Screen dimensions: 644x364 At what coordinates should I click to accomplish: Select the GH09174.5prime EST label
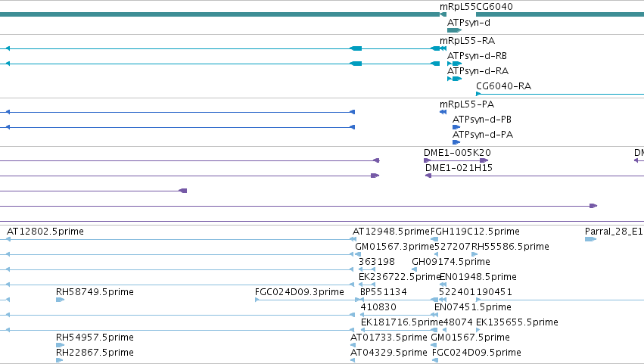point(451,262)
